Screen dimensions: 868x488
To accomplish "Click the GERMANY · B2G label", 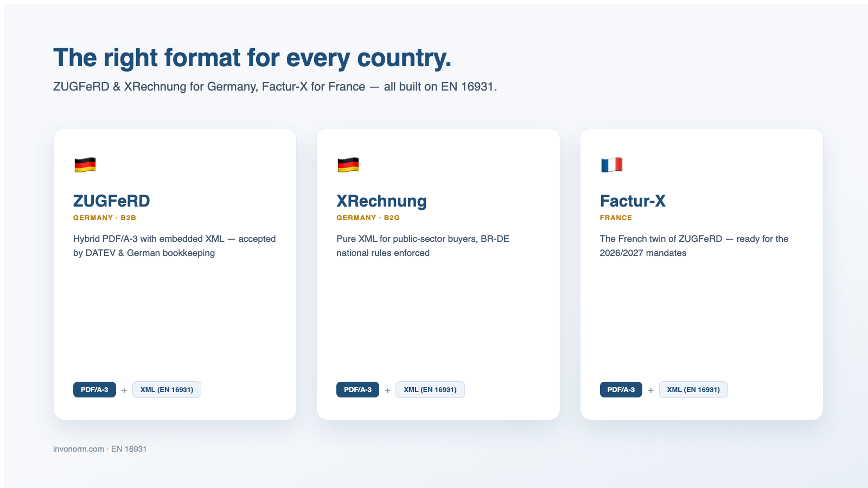I will [x=368, y=218].
